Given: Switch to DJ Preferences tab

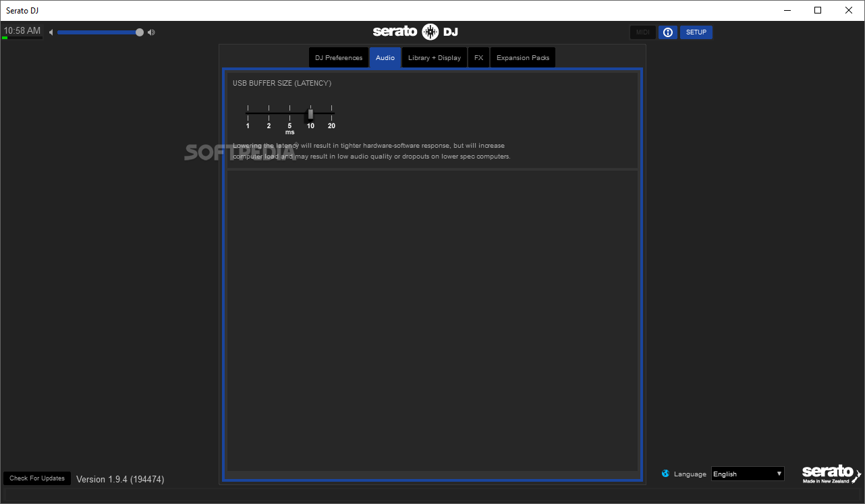Looking at the screenshot, I should [339, 58].
